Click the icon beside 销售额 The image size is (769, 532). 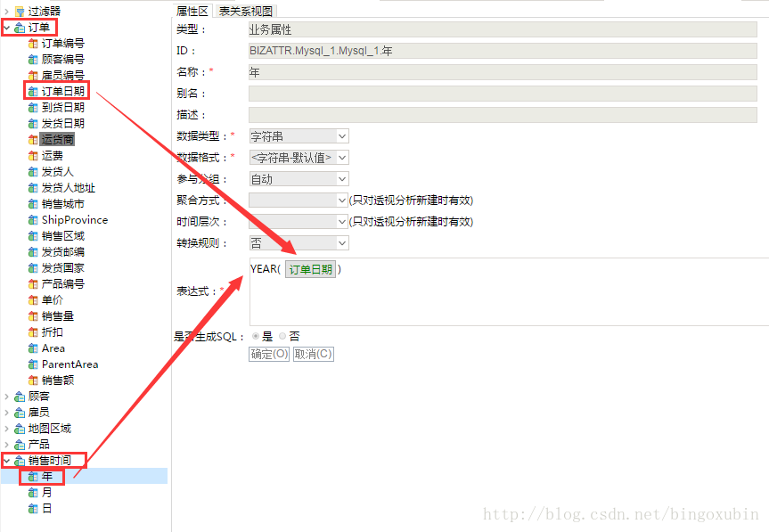[x=33, y=381]
